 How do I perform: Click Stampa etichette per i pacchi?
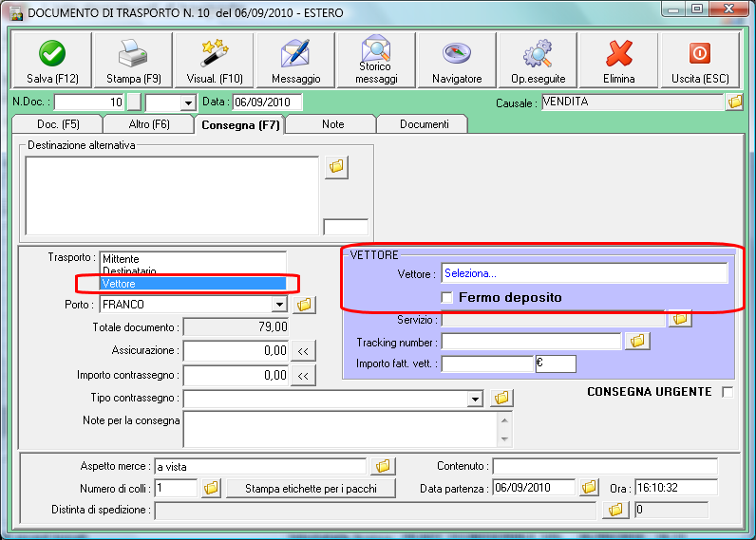click(311, 489)
